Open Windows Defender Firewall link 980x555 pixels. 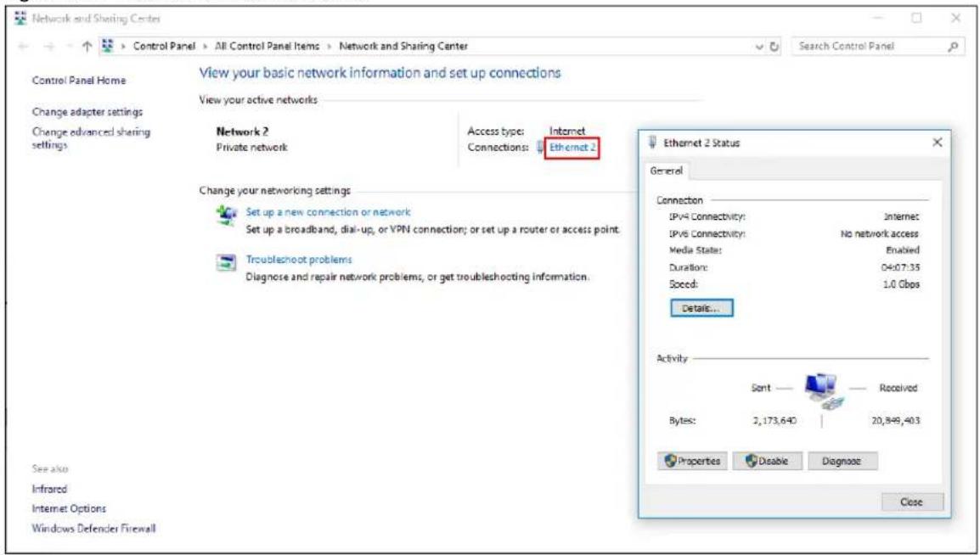coord(93,529)
